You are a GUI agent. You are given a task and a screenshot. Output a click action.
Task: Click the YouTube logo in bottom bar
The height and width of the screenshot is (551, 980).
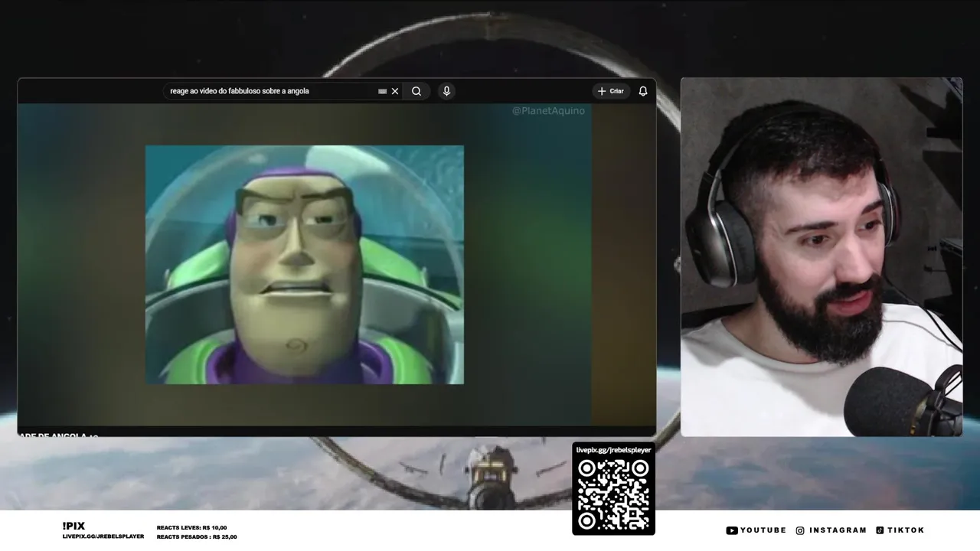click(x=732, y=530)
